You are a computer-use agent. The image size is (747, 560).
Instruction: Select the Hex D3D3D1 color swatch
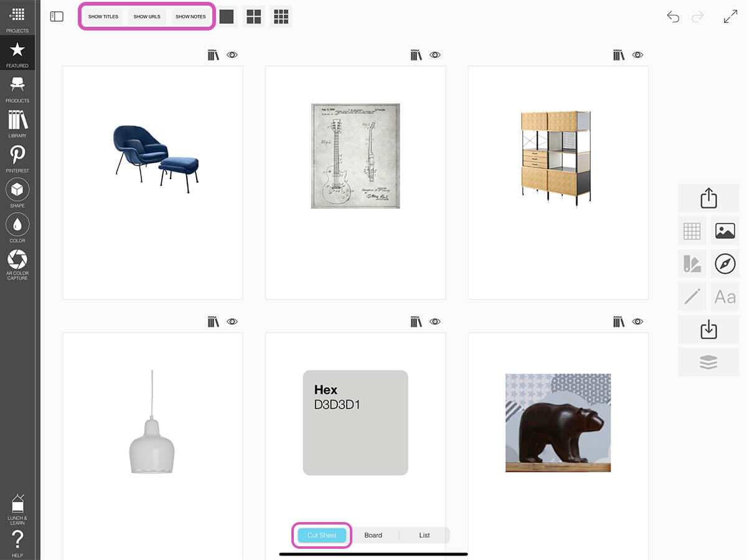click(355, 422)
